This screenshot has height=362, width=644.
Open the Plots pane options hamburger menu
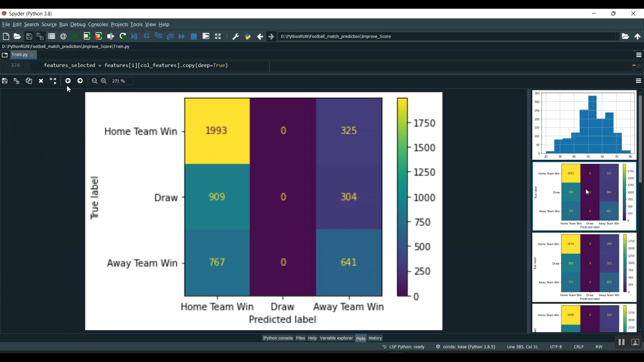click(638, 81)
